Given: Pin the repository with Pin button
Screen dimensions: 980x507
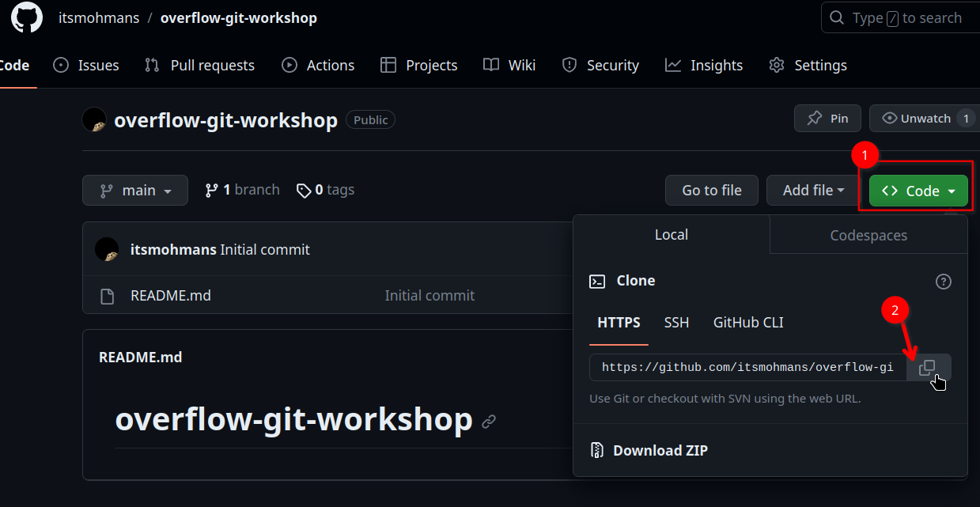Looking at the screenshot, I should point(828,119).
